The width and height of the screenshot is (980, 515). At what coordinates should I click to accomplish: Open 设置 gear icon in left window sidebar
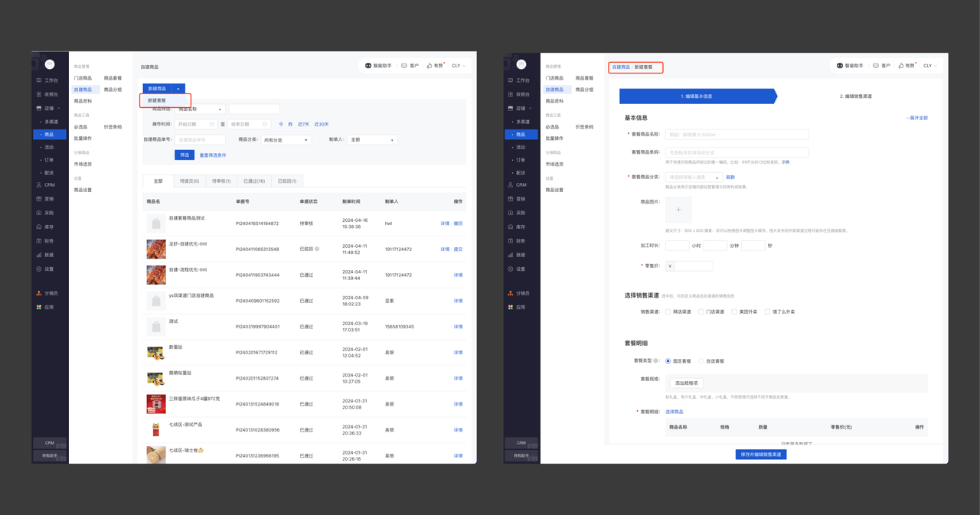click(39, 269)
